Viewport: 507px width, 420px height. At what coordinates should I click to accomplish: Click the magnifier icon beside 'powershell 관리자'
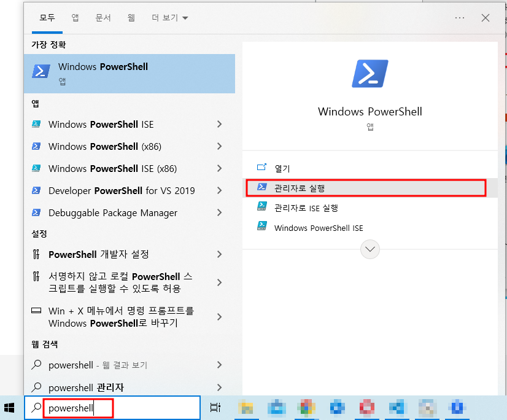point(36,387)
